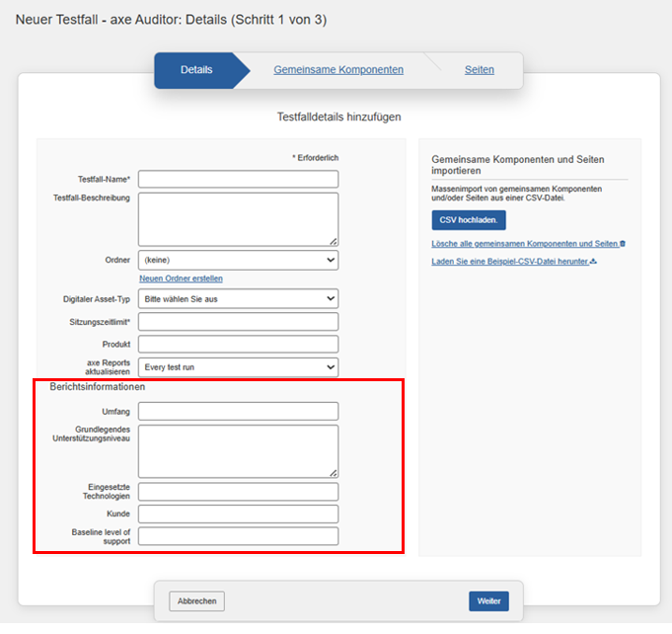Click the Massenimport description text
Viewport: 672px width, 634px height.
click(517, 194)
